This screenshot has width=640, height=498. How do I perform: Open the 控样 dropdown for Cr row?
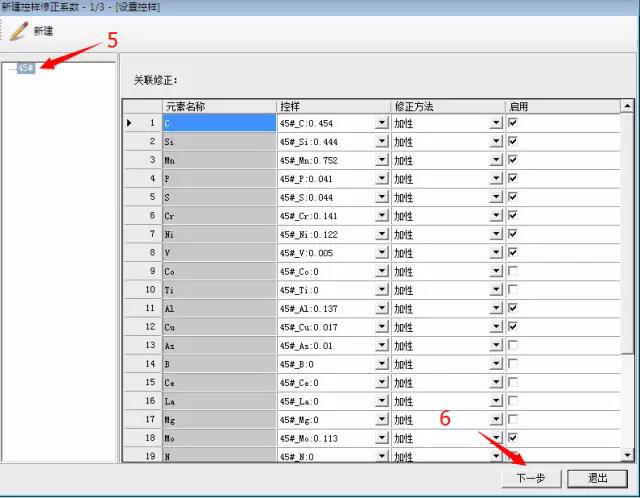click(381, 216)
